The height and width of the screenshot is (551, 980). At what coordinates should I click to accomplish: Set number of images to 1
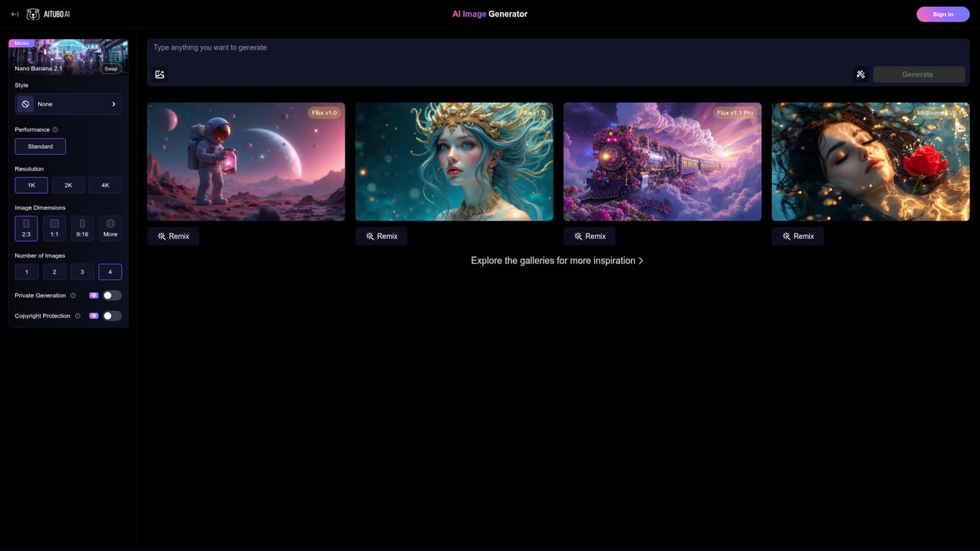point(27,272)
